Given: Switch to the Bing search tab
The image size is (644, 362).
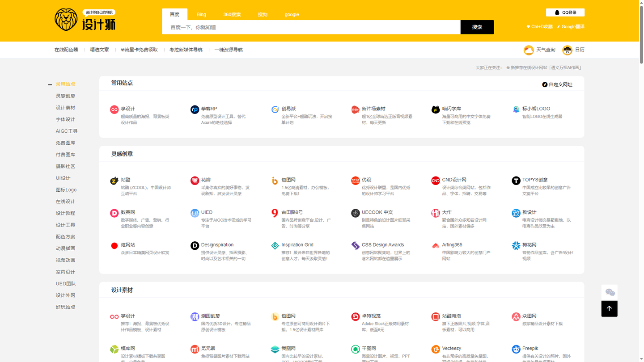Looking at the screenshot, I should point(201,14).
